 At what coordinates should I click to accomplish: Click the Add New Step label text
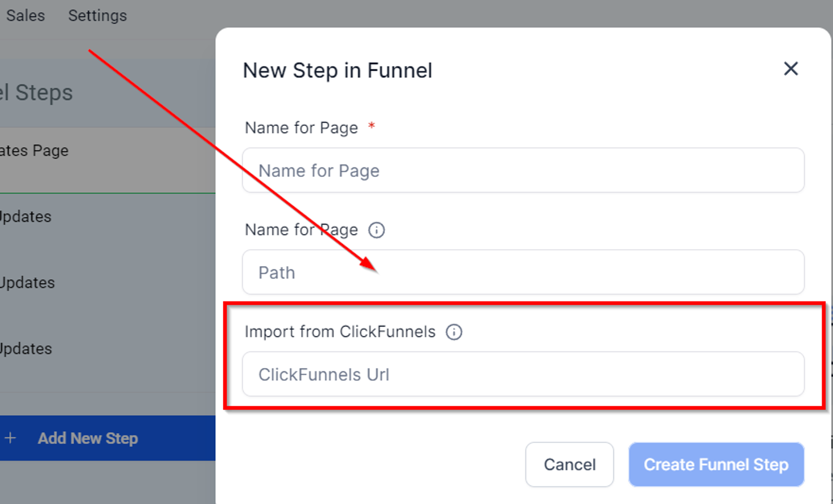[88, 438]
